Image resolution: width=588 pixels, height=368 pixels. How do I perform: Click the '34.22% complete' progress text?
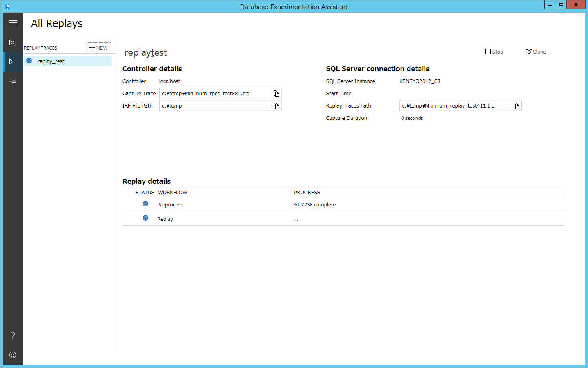314,204
